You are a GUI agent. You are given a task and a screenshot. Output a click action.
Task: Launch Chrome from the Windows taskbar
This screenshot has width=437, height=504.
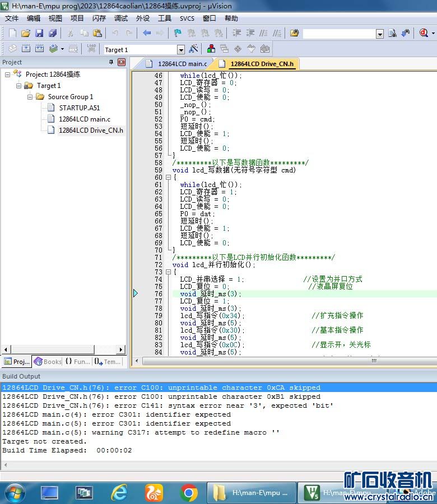pyautogui.click(x=189, y=493)
